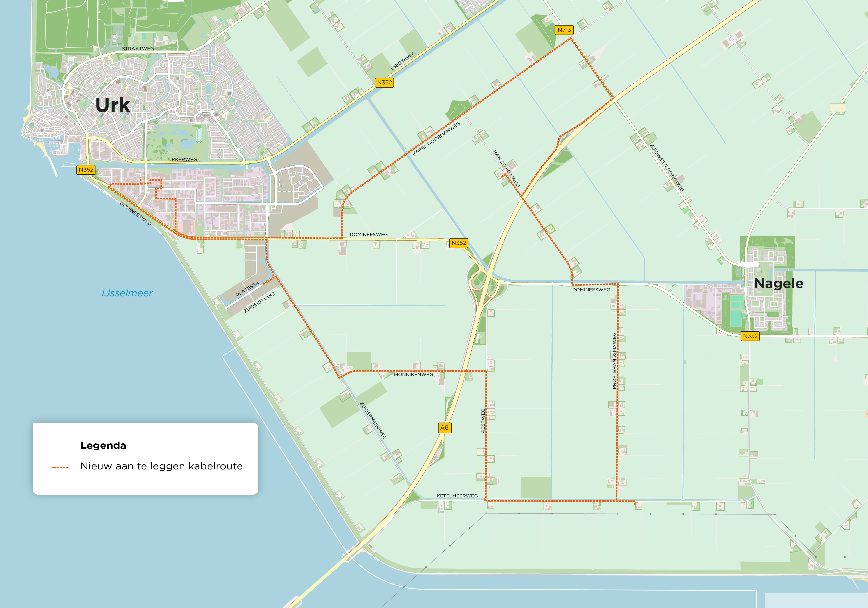This screenshot has height=608, width=868.
Task: Click the A6 motorway shield
Action: click(x=445, y=428)
